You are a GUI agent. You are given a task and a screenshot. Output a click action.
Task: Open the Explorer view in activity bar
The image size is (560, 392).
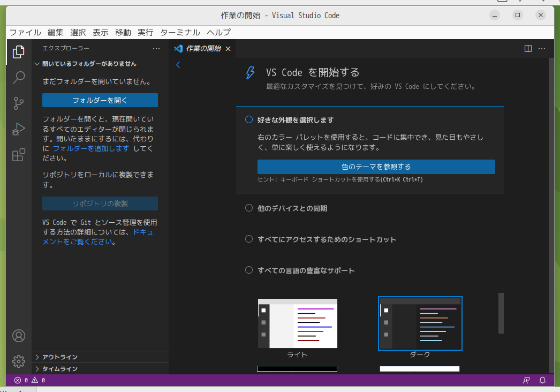click(x=19, y=52)
